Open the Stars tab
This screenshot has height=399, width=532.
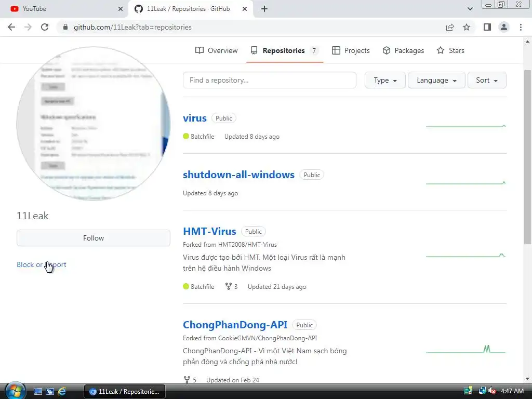click(450, 50)
